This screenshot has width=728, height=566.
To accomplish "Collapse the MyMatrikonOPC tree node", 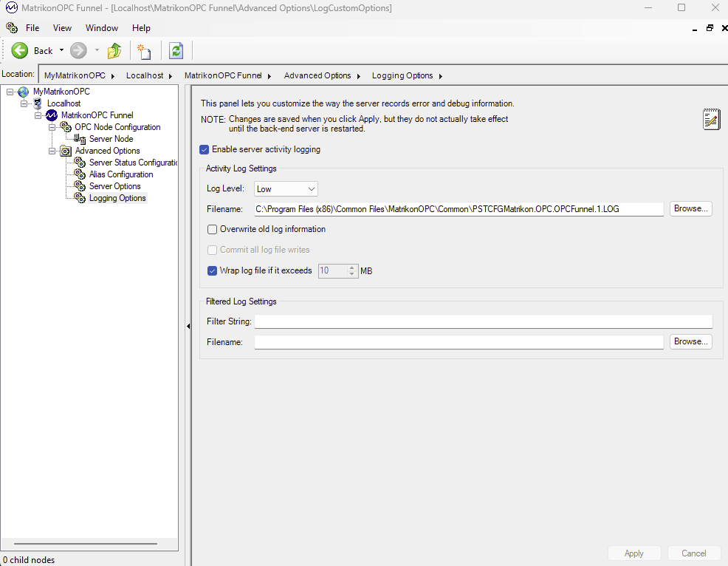I will [10, 92].
